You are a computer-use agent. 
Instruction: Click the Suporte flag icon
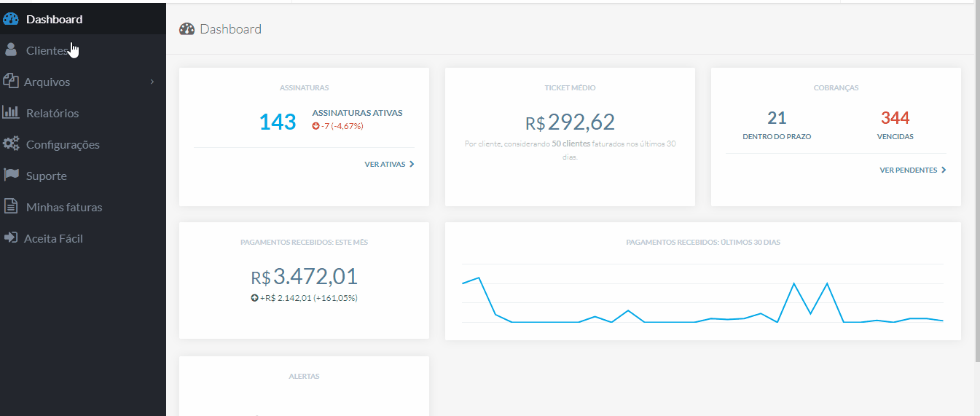point(11,176)
